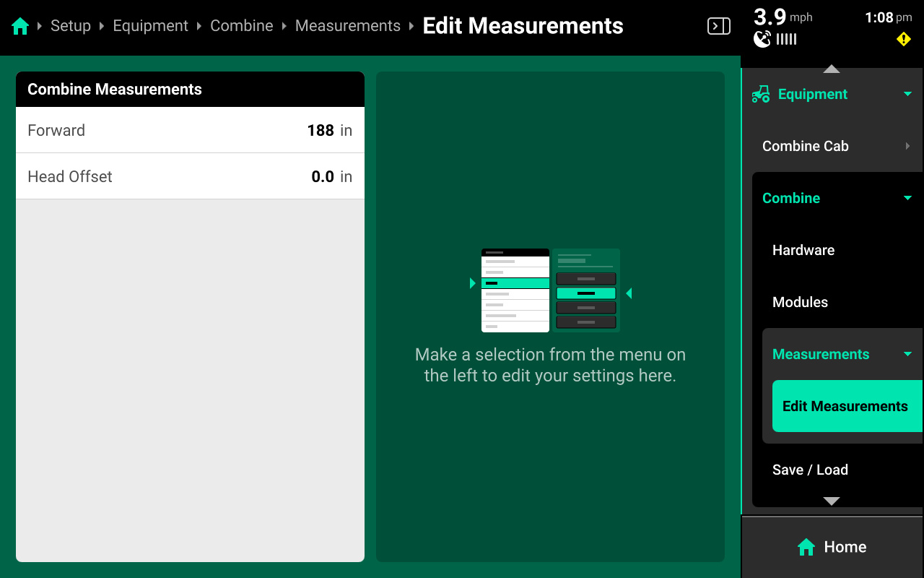Screen dimensions: 924x578
Task: Open the Hardware menu item
Action: [803, 251]
